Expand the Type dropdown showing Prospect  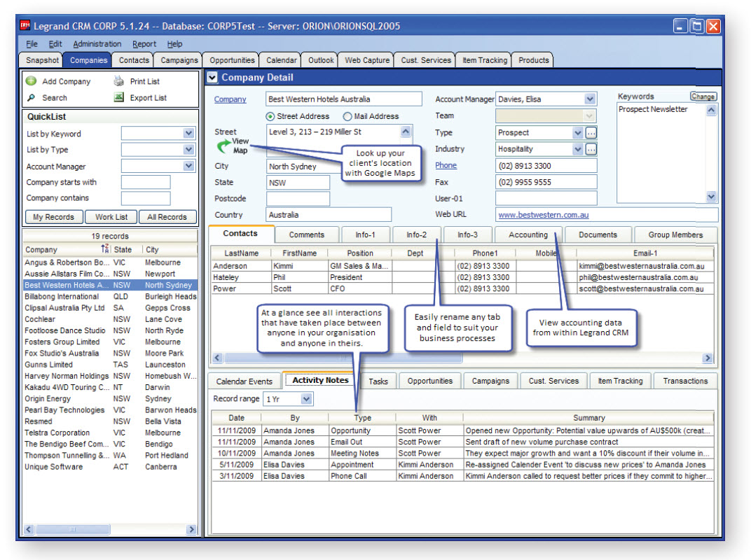tap(578, 132)
